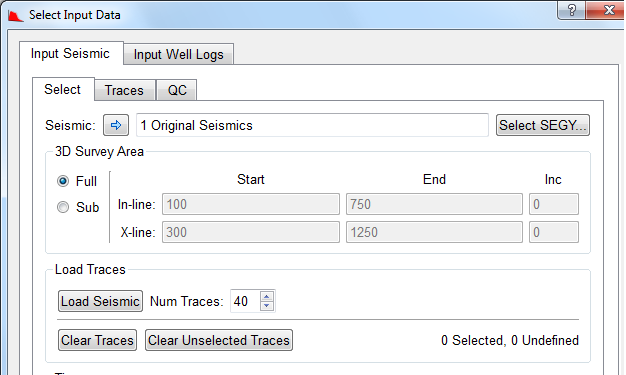Click the Seismic name field '1 Original Seismics'
Viewport: 626px width, 375px height.
(312, 125)
